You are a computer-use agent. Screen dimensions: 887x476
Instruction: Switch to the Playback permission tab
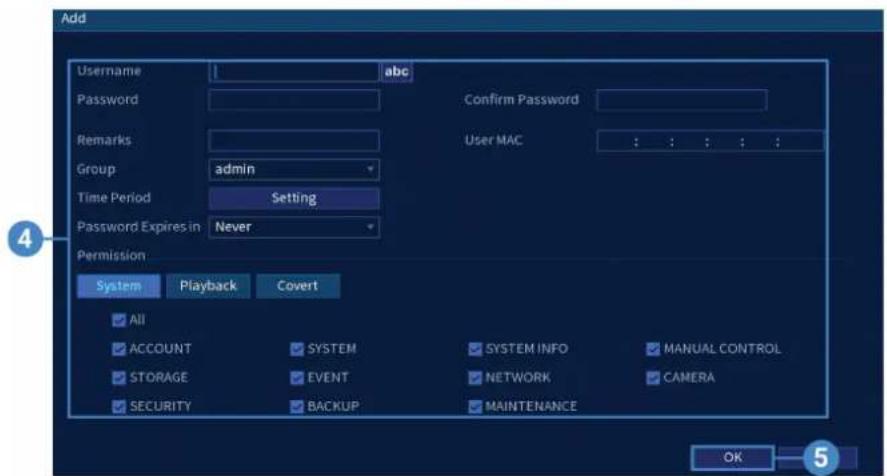tap(208, 286)
